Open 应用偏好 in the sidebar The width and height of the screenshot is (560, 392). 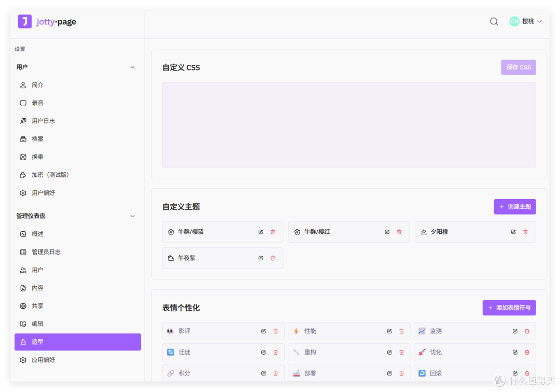coord(77,360)
